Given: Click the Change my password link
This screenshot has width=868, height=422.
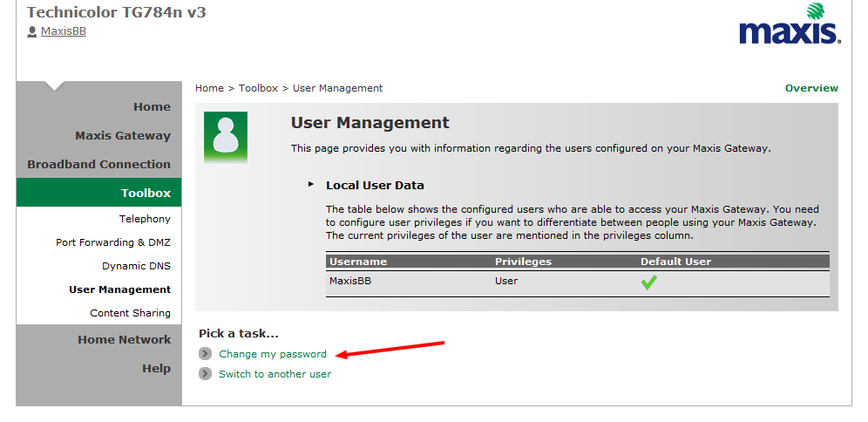Looking at the screenshot, I should pyautogui.click(x=273, y=354).
